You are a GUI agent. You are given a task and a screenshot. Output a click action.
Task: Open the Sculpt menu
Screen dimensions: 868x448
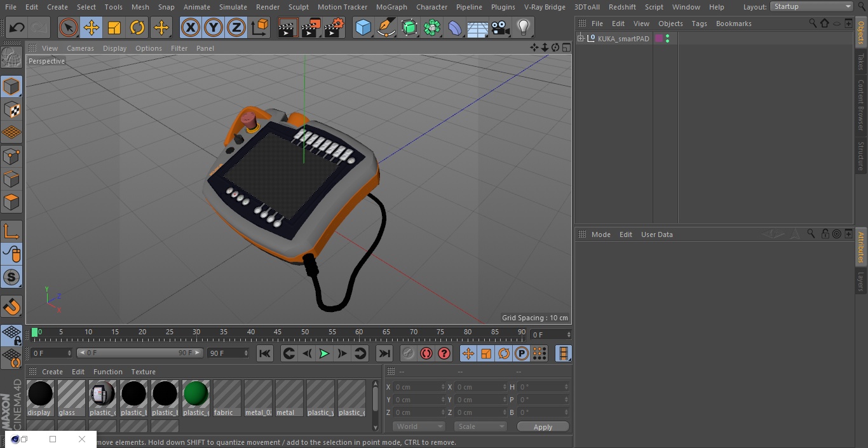[298, 7]
